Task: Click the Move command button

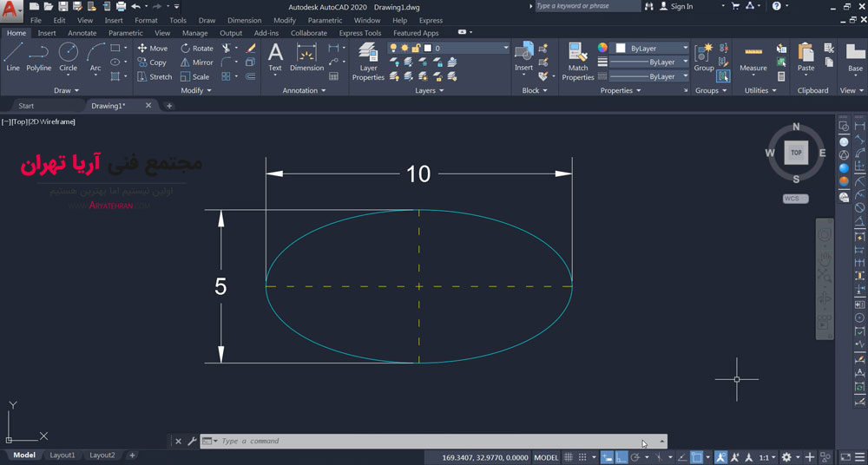Action: (x=153, y=49)
